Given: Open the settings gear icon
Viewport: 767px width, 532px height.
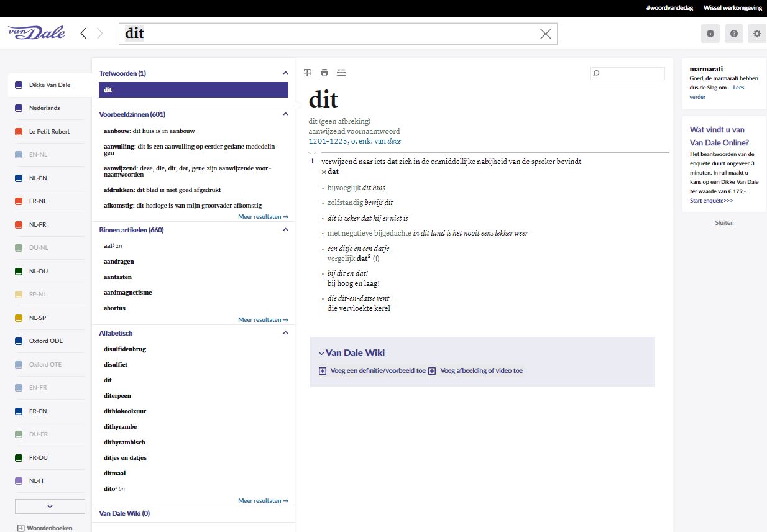Looking at the screenshot, I should (756, 34).
